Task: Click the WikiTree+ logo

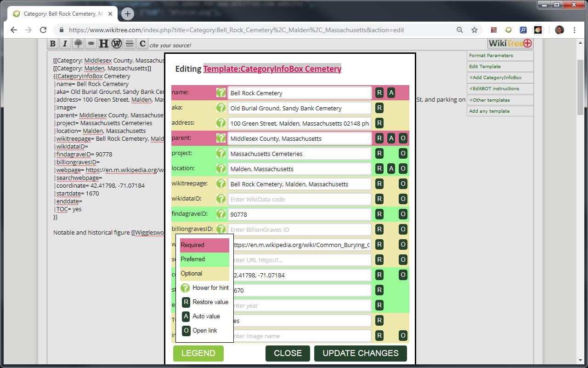Action: point(510,43)
